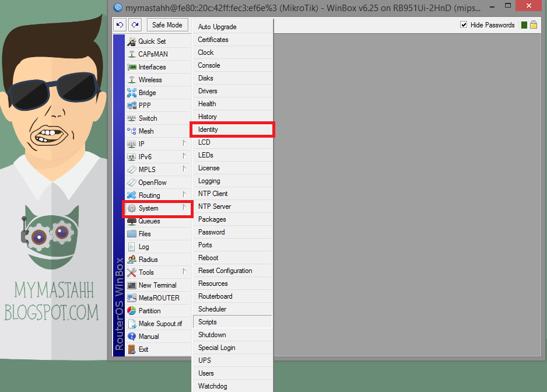Click the green traffic indicator icon
The height and width of the screenshot is (392, 547).
tap(524, 25)
